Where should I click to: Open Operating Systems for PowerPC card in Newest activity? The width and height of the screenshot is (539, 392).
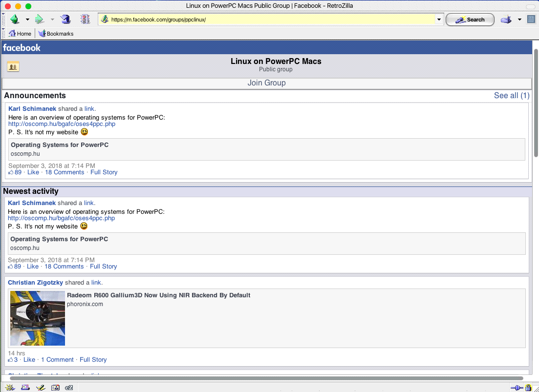point(267,244)
